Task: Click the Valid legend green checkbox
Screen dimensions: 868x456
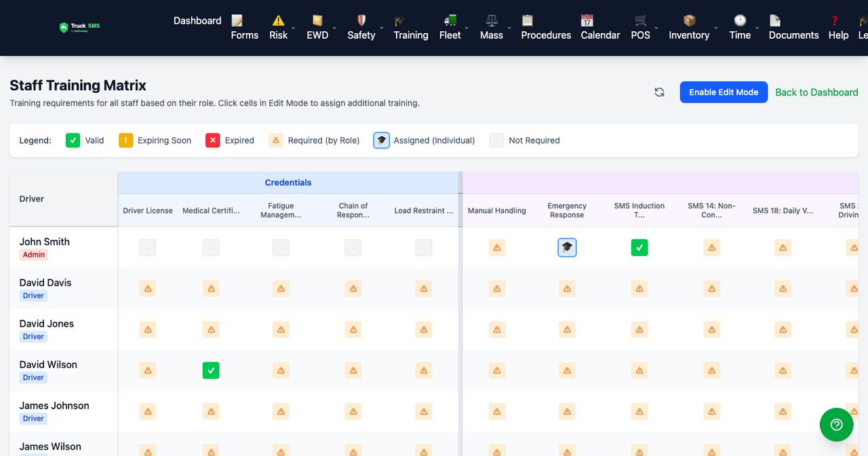Action: tap(73, 140)
